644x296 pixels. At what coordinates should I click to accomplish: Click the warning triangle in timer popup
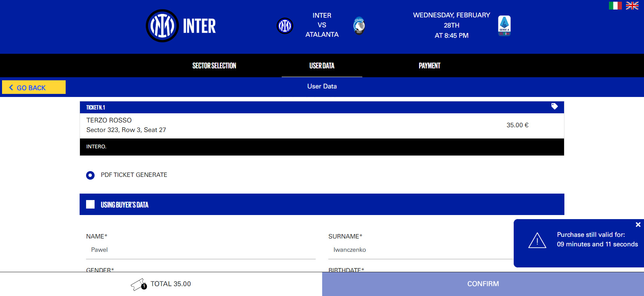point(537,241)
